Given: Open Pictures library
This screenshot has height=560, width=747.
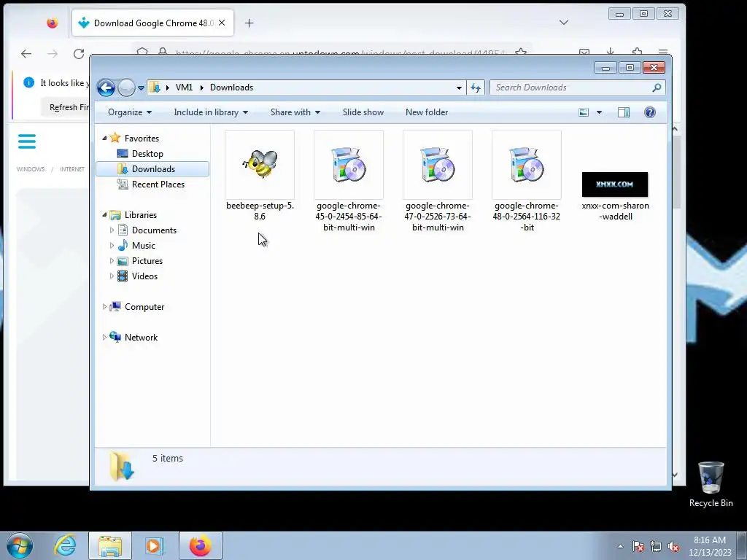Looking at the screenshot, I should tap(147, 261).
